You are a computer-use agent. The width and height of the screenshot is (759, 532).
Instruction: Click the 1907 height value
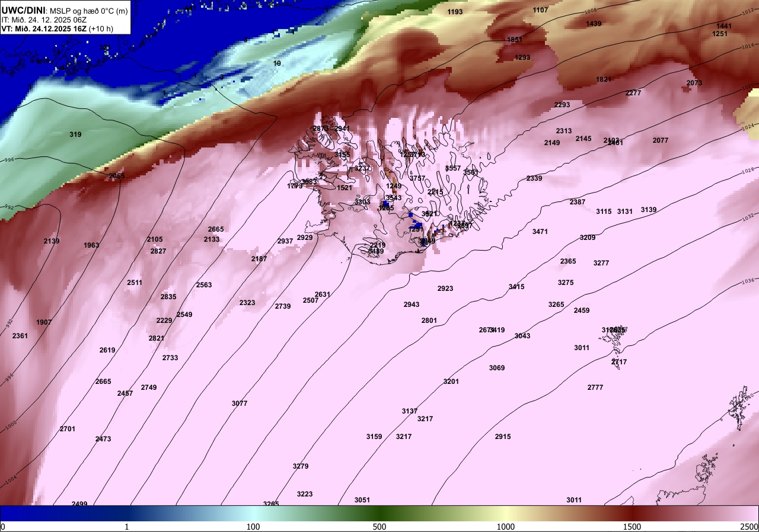(44, 322)
